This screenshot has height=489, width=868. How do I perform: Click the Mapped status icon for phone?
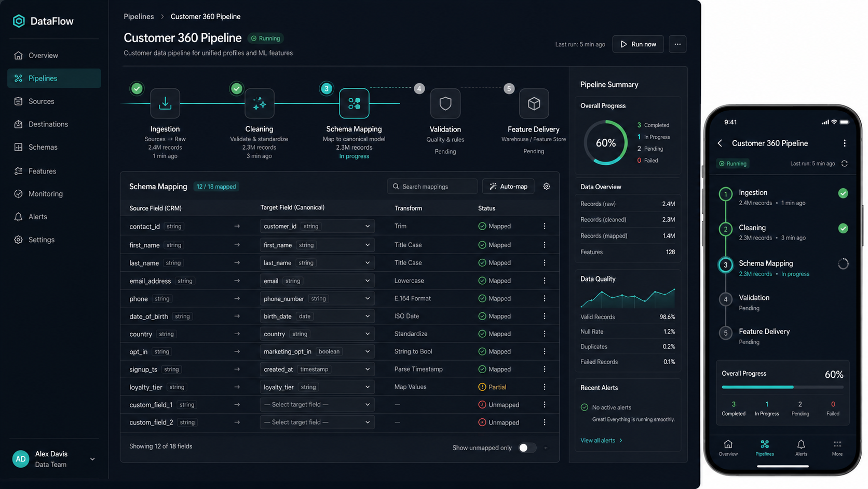click(x=482, y=298)
